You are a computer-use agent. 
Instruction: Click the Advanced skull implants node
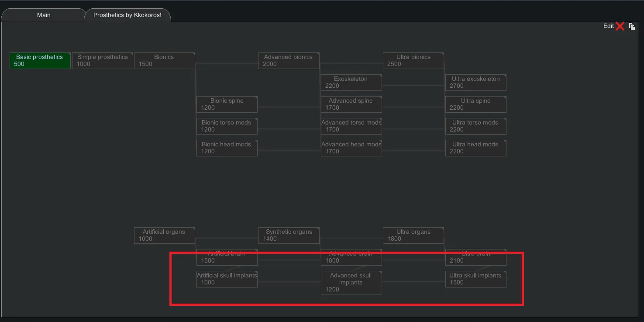pos(351,283)
